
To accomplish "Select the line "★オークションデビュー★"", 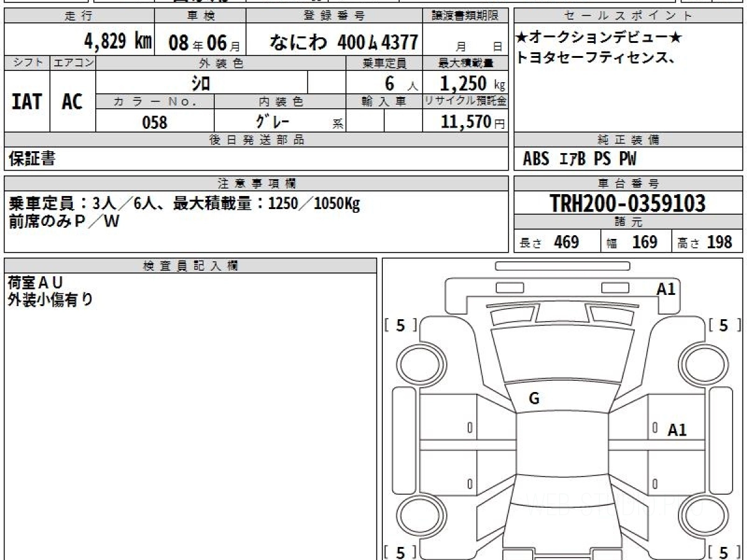I will click(x=599, y=39).
